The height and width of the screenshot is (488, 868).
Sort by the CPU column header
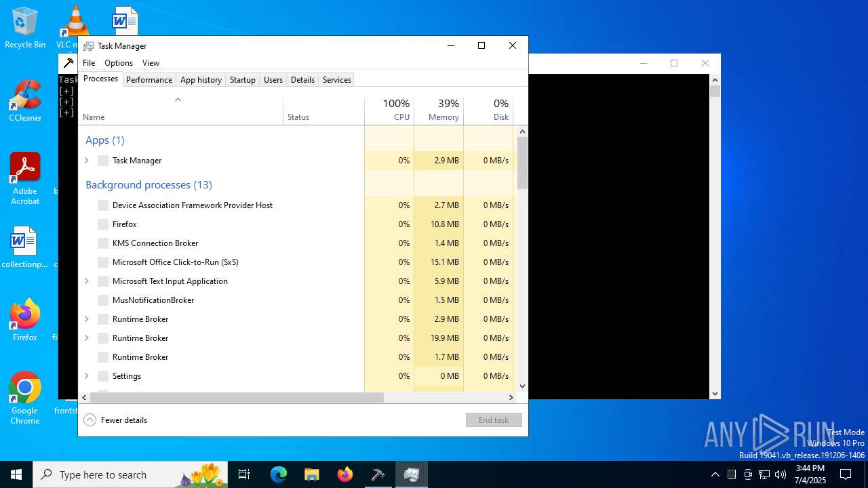tap(389, 111)
